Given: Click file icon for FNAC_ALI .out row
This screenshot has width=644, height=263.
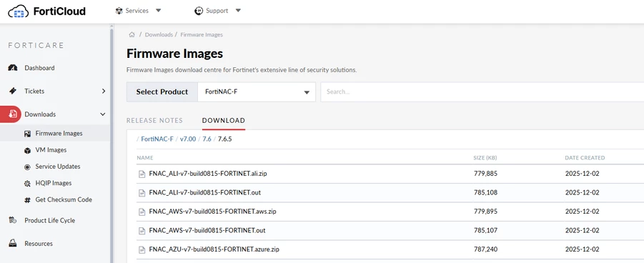Looking at the screenshot, I should point(142,193).
